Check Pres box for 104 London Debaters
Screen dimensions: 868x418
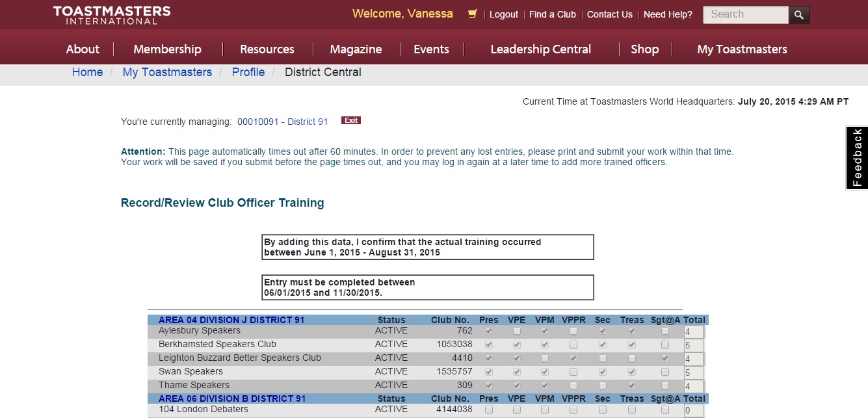click(x=489, y=410)
